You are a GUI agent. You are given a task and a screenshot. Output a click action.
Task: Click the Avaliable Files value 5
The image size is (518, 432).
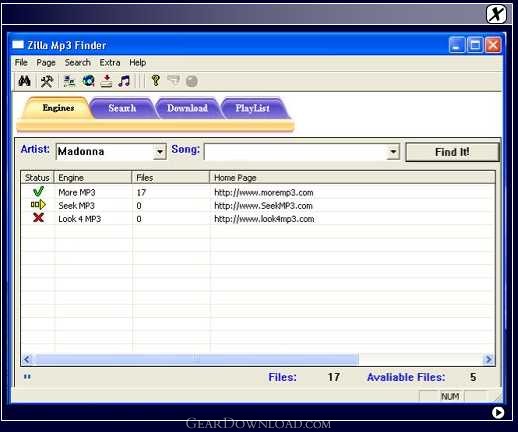pyautogui.click(x=473, y=377)
